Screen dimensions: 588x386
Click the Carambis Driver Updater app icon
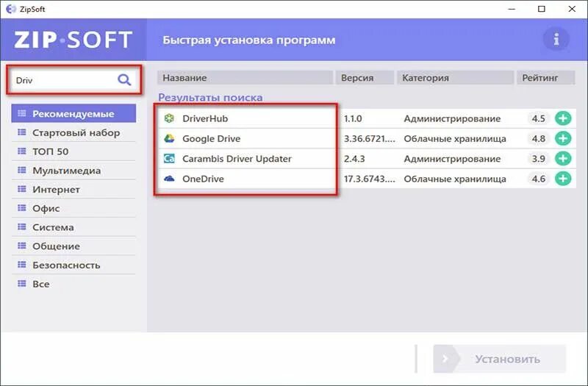170,159
